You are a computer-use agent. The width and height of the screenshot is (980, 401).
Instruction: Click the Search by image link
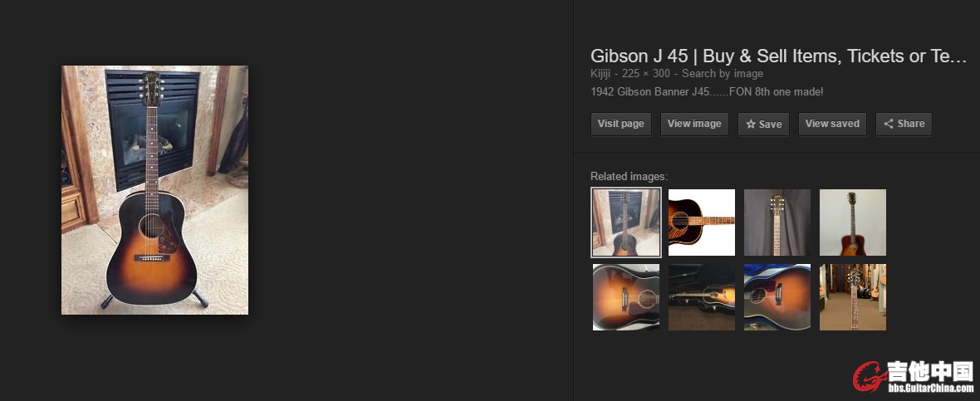point(722,74)
